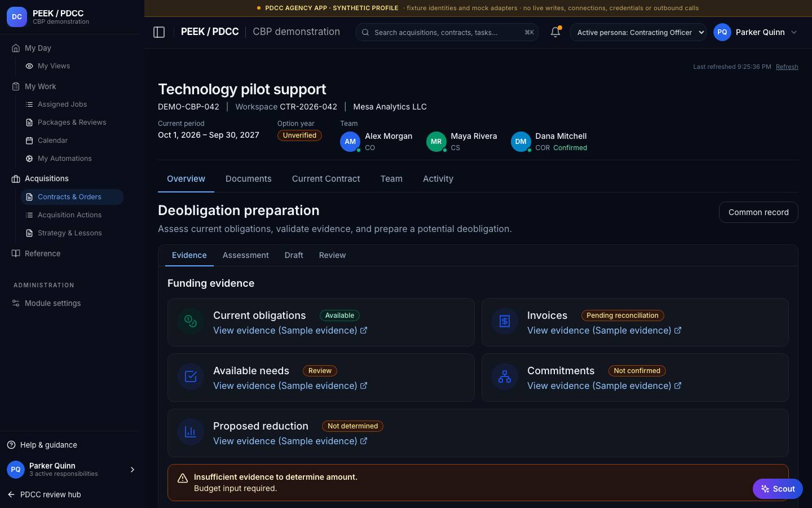Click the search magnifier icon
This screenshot has height=508, width=812.
pyautogui.click(x=365, y=32)
